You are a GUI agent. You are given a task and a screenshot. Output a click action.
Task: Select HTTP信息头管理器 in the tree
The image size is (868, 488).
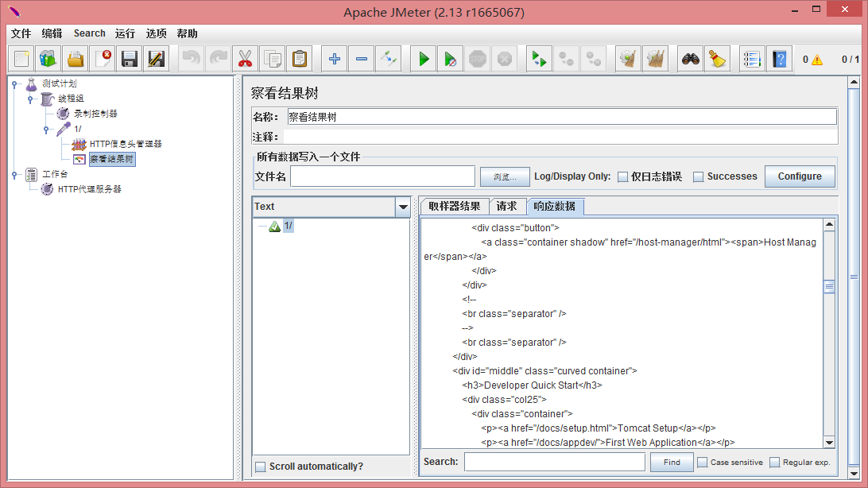[126, 144]
